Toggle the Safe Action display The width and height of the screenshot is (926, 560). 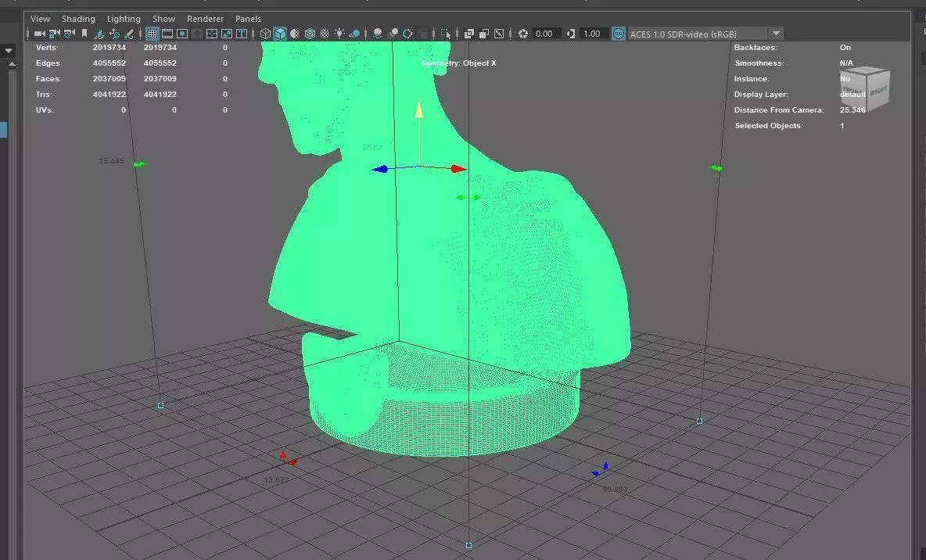226,34
